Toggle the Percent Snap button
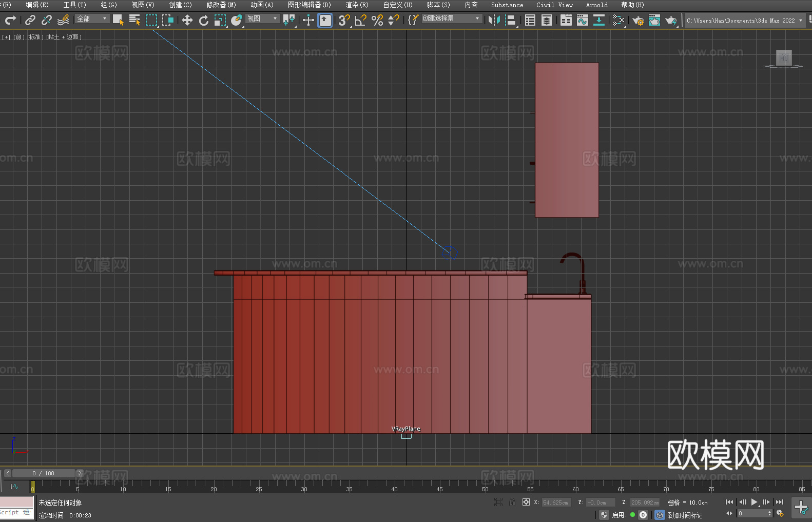Viewport: 812px width, 522px height. (x=377, y=20)
